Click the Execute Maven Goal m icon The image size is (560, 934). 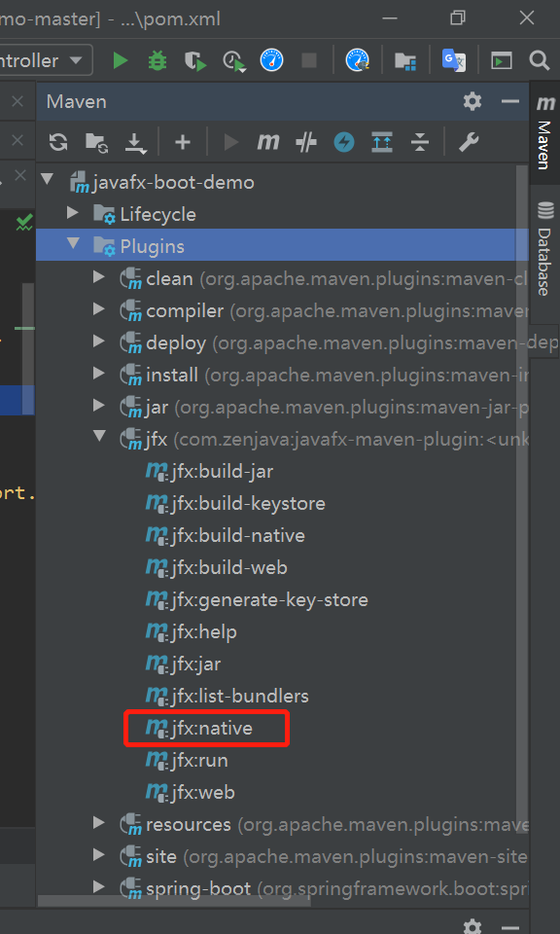tap(267, 142)
